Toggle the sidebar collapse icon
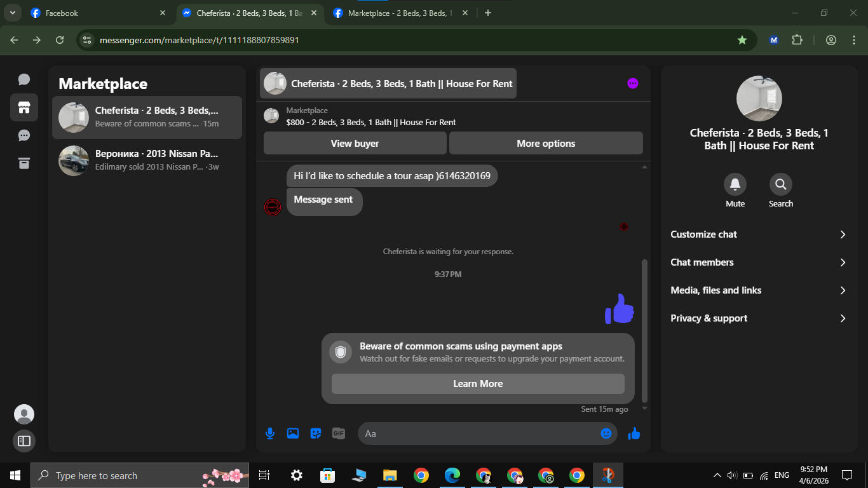Image resolution: width=868 pixels, height=488 pixels. (x=24, y=441)
